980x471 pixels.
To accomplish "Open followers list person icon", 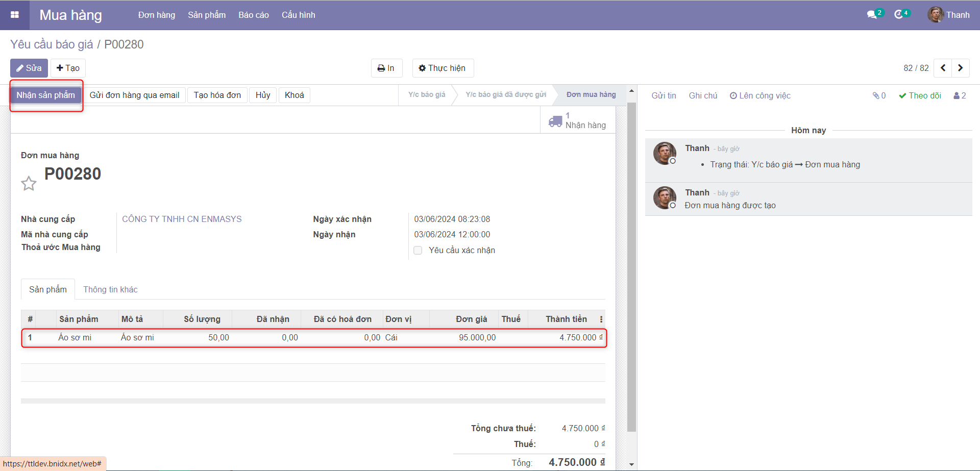I will (960, 95).
